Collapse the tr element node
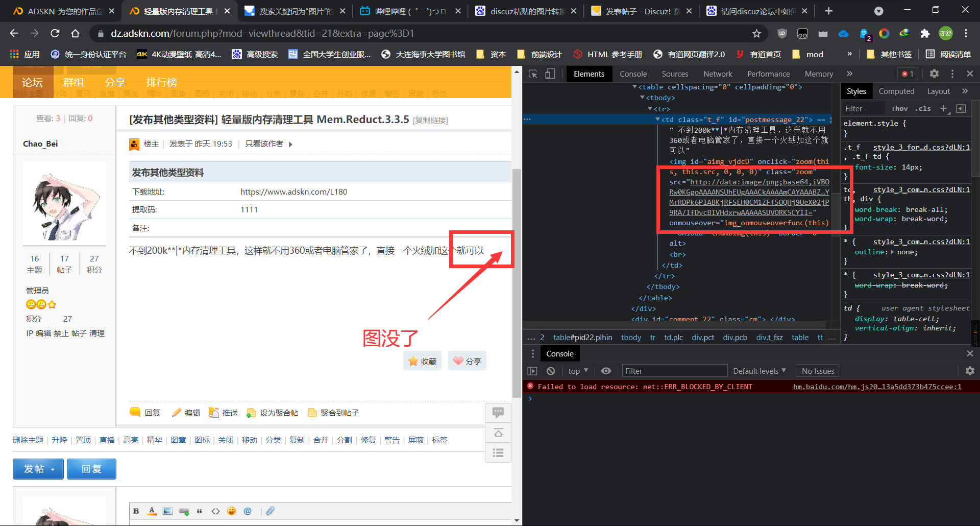Viewport: 980px width, 526px height. click(650, 109)
